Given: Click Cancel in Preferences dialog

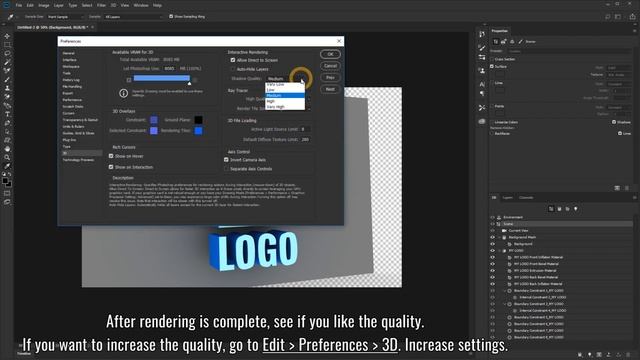Looking at the screenshot, I should (330, 66).
